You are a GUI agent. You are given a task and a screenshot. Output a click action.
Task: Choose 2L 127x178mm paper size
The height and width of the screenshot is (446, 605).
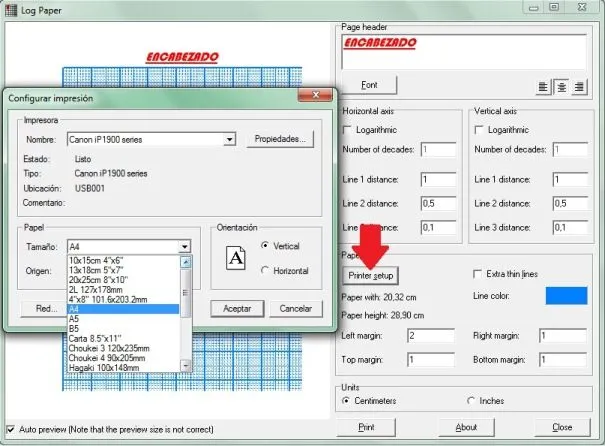pyautogui.click(x=123, y=289)
